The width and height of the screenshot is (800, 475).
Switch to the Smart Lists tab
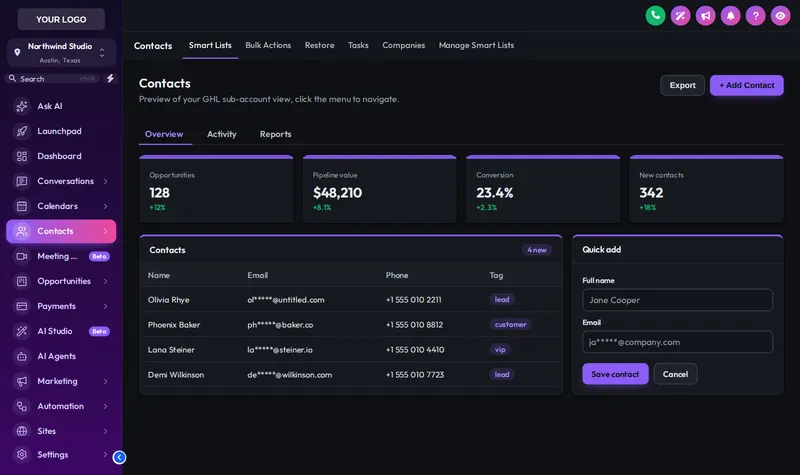coord(210,45)
